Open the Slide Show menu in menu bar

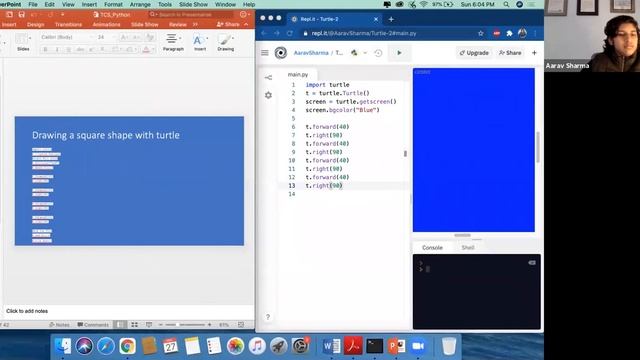pyautogui.click(x=193, y=4)
